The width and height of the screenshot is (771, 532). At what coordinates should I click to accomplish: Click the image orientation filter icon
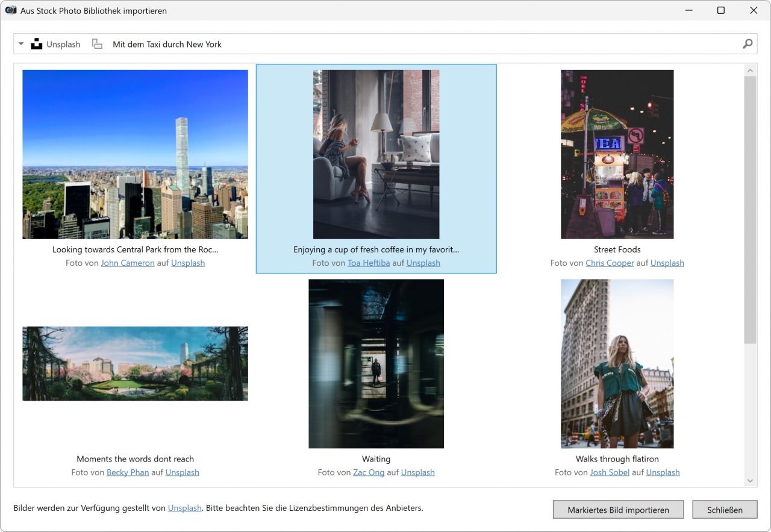pos(97,44)
